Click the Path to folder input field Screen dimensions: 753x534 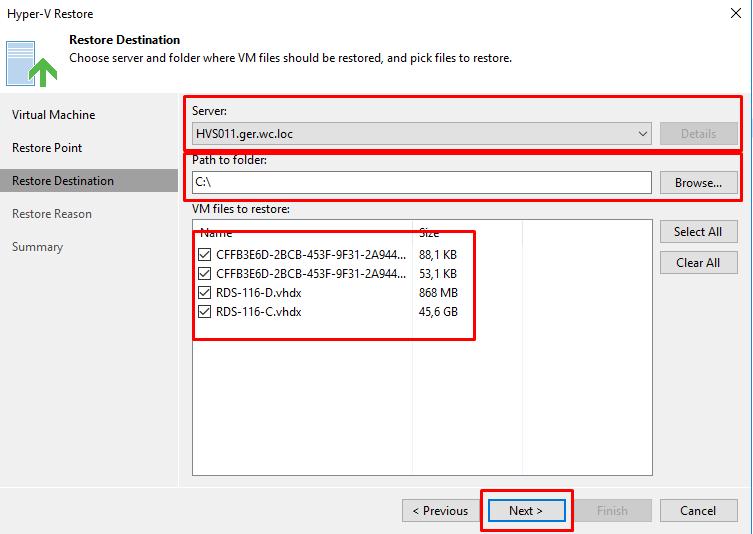pyautogui.click(x=422, y=182)
